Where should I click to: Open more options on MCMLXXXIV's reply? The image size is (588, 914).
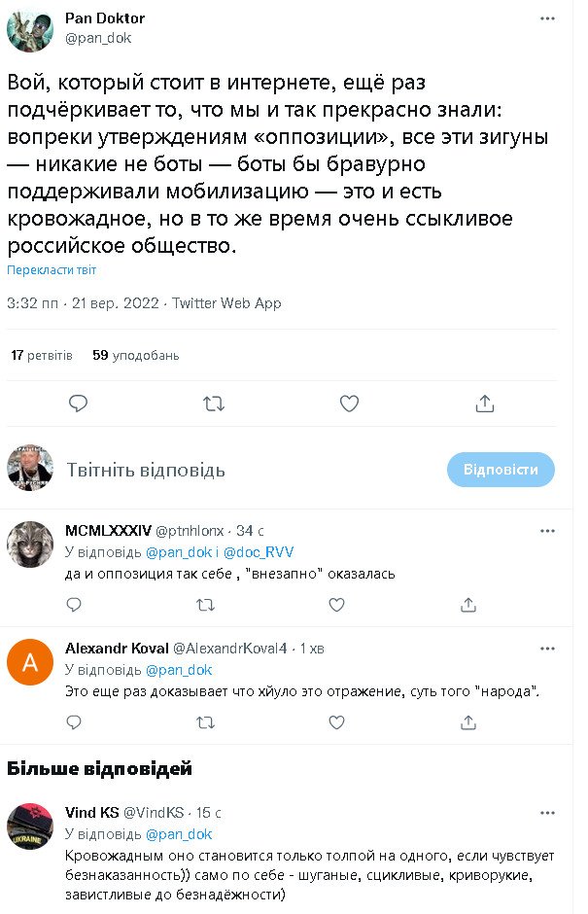(x=548, y=531)
